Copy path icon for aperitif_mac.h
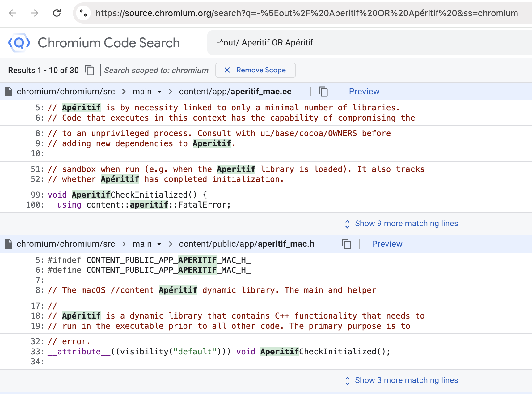Screen dimensions: 532x394 346,244
